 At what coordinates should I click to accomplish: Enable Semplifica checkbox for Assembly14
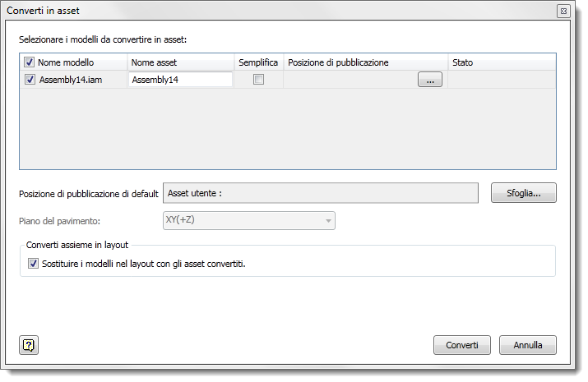258,80
